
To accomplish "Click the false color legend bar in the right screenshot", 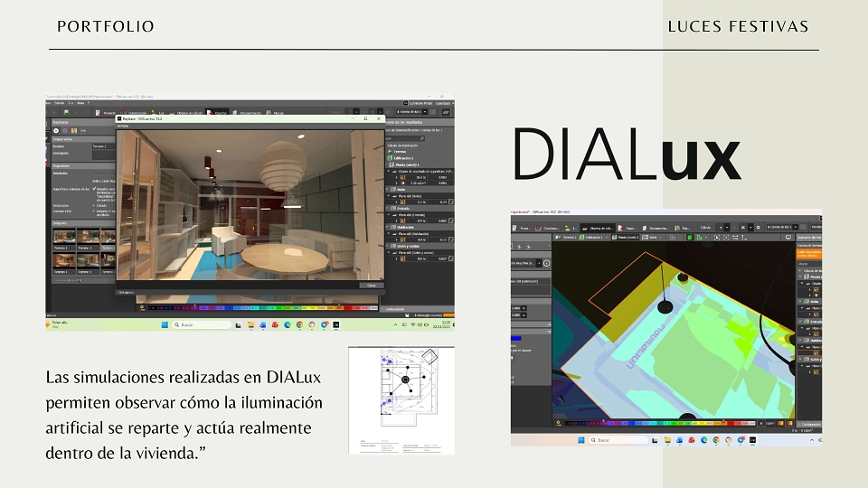I will (x=659, y=423).
